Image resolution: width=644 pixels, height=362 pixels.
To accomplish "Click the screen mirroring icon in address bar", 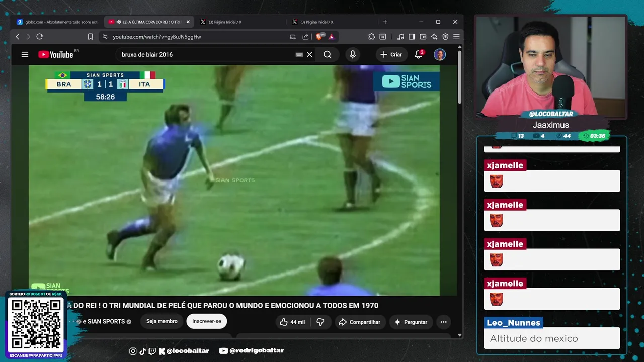I will pos(293,37).
